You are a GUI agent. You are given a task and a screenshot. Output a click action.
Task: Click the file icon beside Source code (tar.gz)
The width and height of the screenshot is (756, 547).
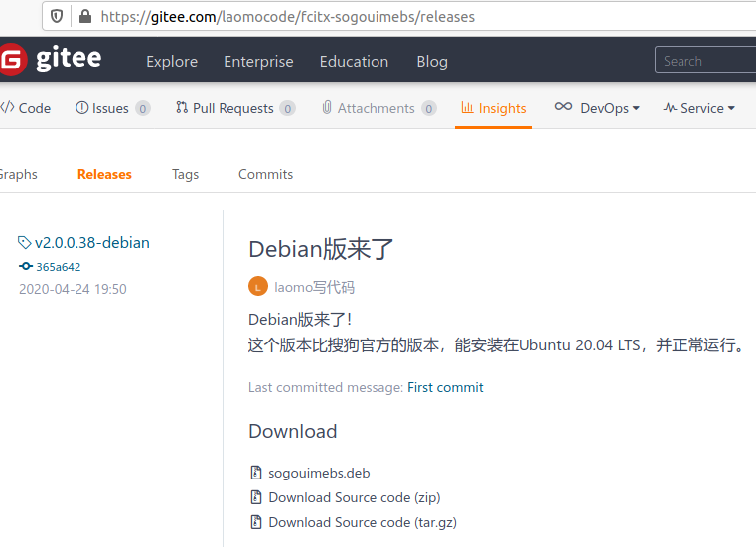pos(256,522)
